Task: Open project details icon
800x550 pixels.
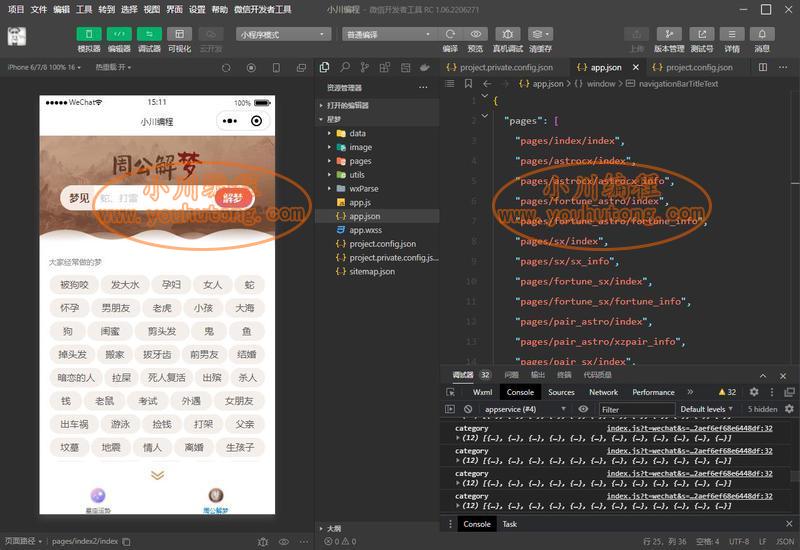Action: tap(732, 34)
